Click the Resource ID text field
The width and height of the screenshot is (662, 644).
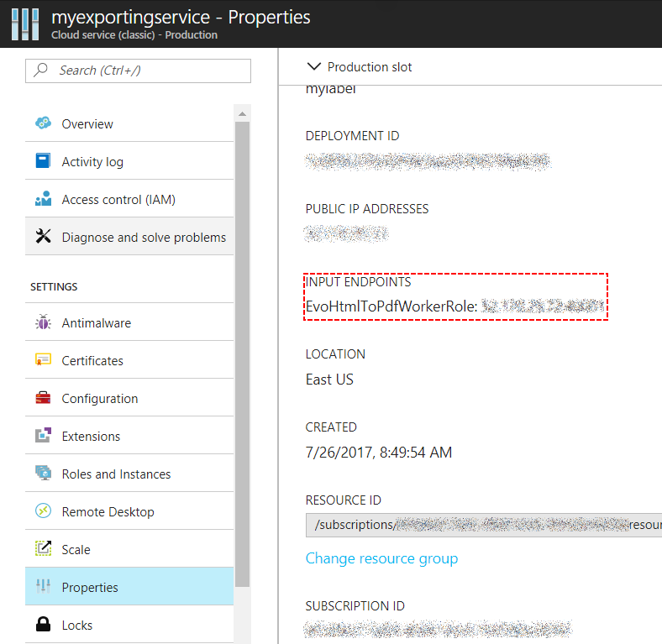pyautogui.click(x=484, y=525)
